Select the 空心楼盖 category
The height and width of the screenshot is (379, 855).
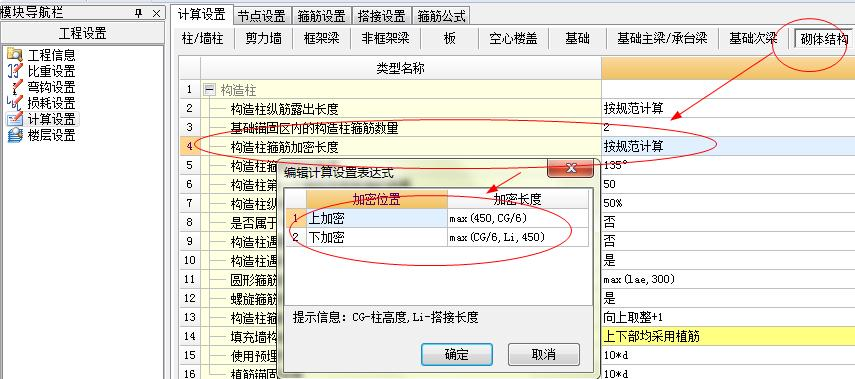pyautogui.click(x=513, y=39)
